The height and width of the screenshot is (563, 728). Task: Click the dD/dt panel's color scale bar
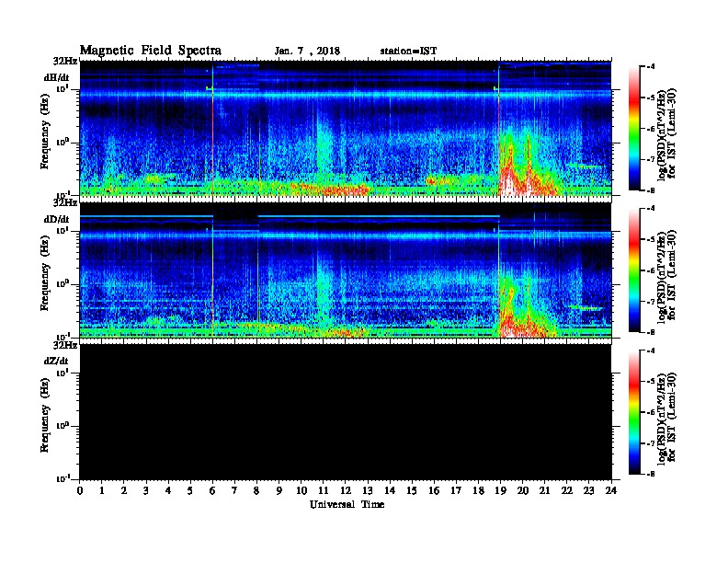[633, 270]
